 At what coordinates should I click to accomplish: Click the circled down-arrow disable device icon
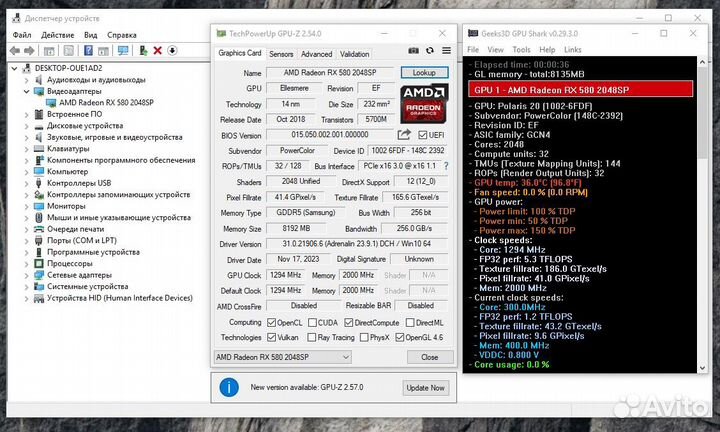tap(172, 50)
